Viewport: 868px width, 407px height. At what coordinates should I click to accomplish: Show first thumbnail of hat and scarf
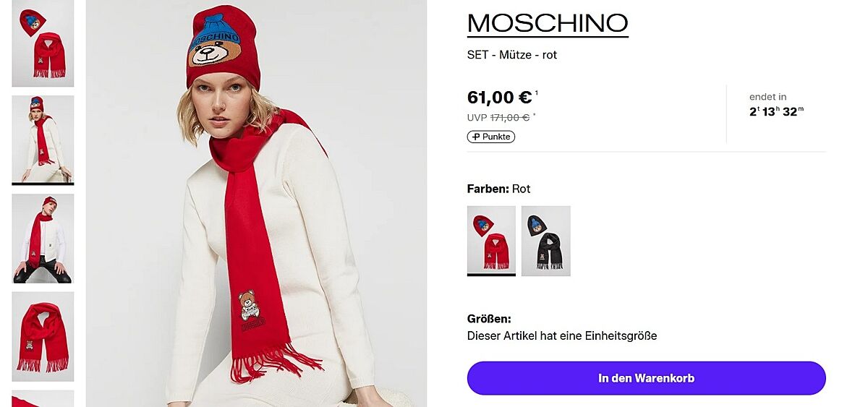pos(43,43)
